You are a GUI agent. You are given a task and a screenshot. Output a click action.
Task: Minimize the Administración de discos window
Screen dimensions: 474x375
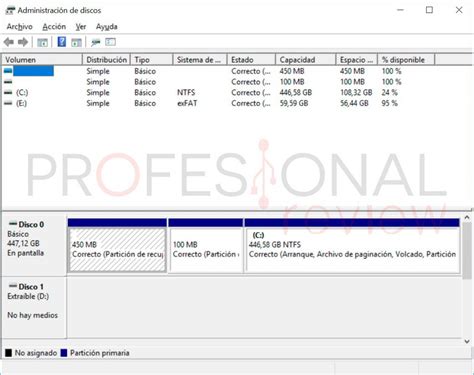coord(400,10)
